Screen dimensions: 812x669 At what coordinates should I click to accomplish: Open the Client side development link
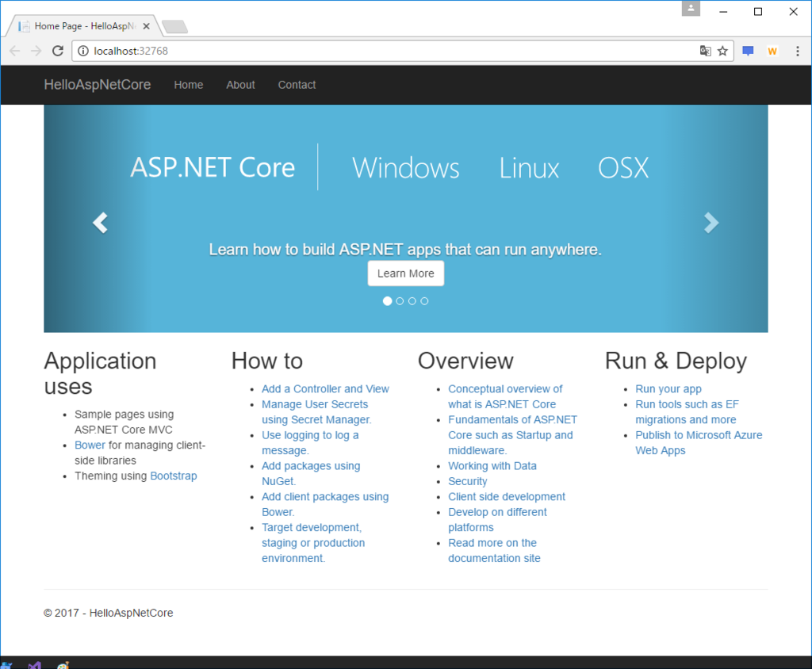pyautogui.click(x=507, y=496)
